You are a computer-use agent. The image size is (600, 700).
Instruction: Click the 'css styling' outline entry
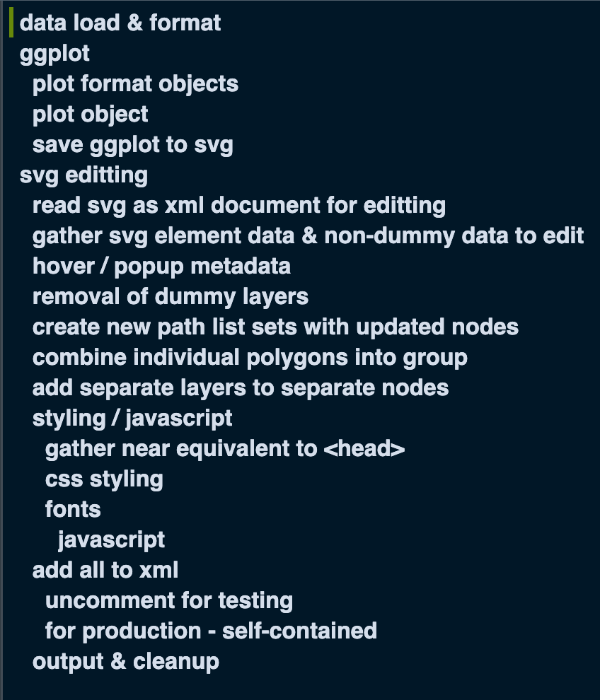coord(104,479)
